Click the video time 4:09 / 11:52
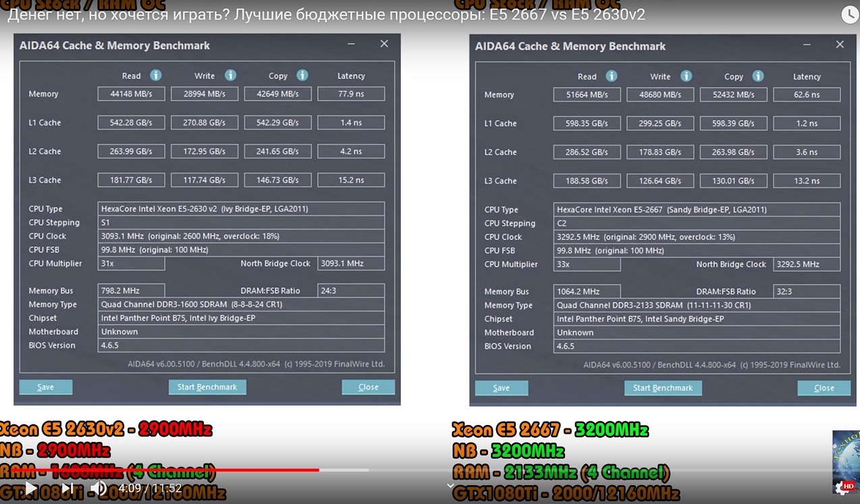The image size is (860, 504). click(x=150, y=488)
